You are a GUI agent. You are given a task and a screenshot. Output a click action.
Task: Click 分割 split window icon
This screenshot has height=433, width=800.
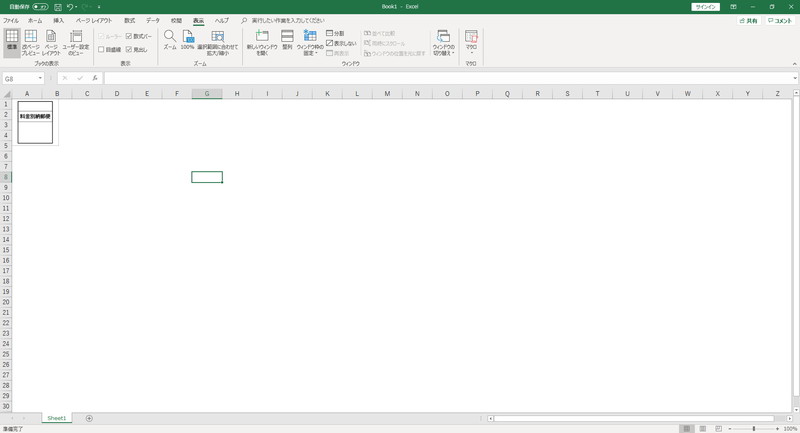[335, 33]
